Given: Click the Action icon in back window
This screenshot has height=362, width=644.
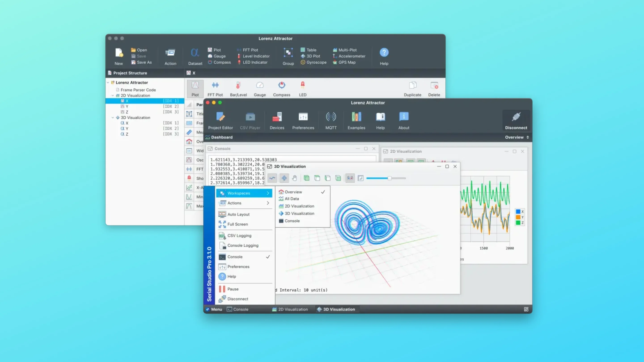Looking at the screenshot, I should coord(170,57).
